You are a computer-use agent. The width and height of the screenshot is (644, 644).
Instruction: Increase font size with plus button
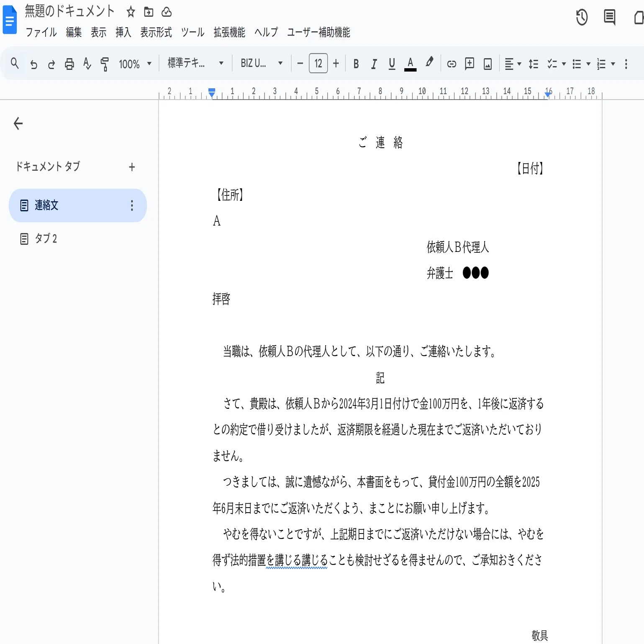point(336,64)
